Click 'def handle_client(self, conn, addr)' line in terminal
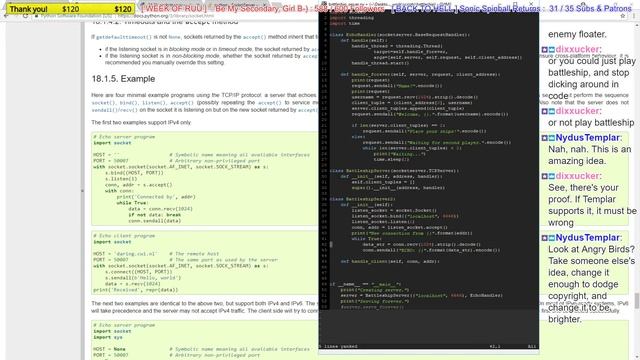This screenshot has height=360, width=640. click(390, 261)
